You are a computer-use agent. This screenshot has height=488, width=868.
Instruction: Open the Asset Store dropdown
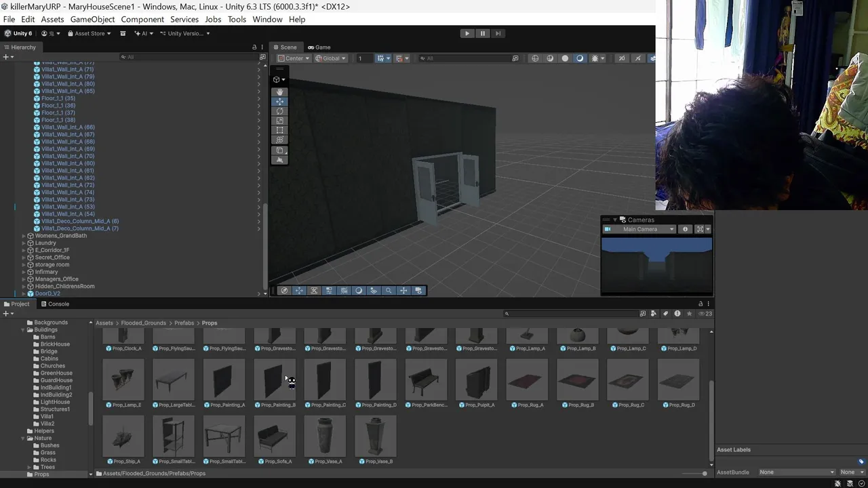click(89, 33)
